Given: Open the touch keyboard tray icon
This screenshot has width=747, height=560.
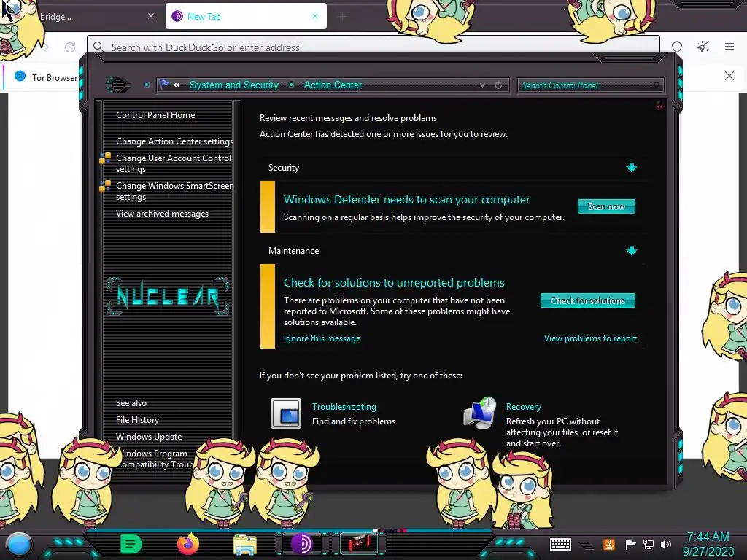Looking at the screenshot, I should click(x=560, y=544).
